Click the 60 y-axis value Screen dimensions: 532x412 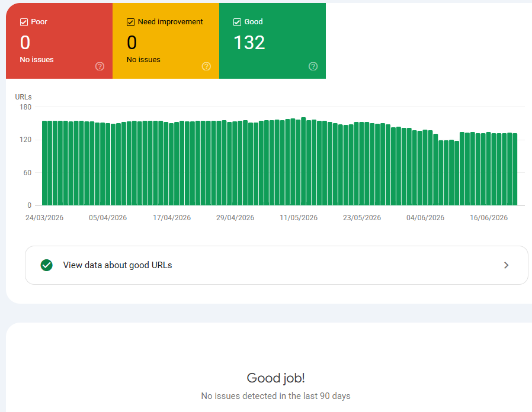point(27,173)
